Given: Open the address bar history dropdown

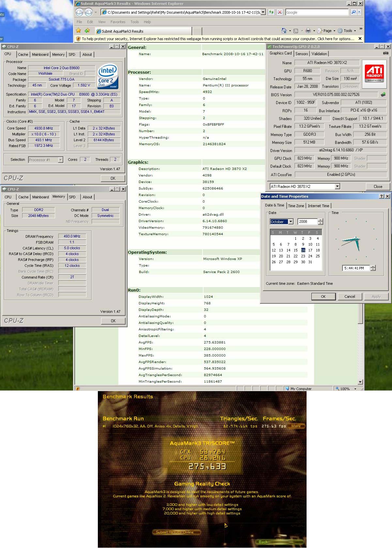Looking at the screenshot, I should (263, 12).
